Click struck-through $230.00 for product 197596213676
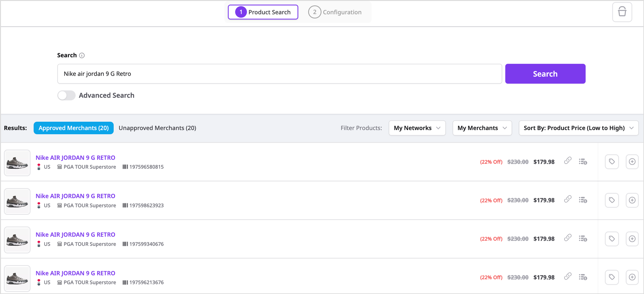 pyautogui.click(x=518, y=277)
